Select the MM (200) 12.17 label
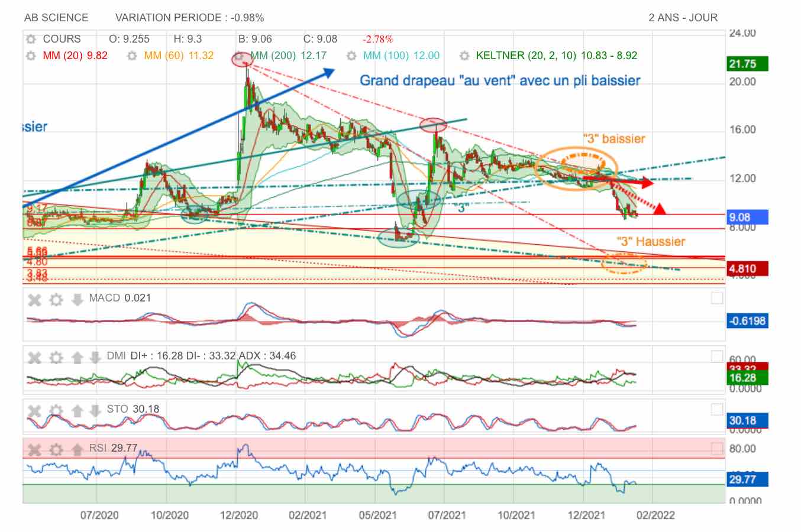This screenshot has width=801, height=532. 289,56
